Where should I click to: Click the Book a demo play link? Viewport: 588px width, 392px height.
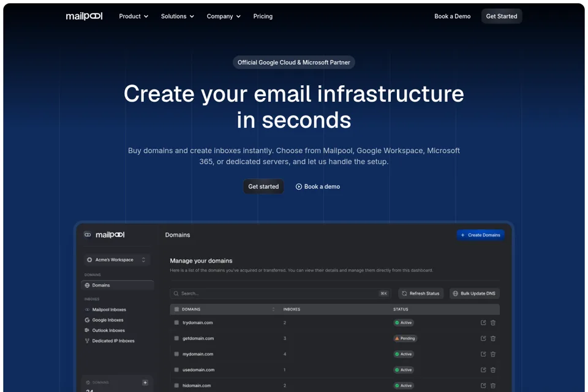coord(318,186)
